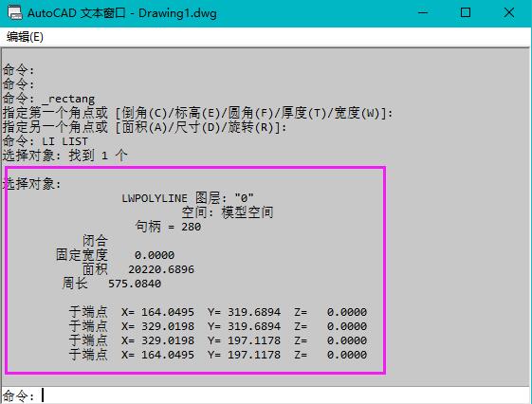Click the '空间: 模型空间' line
Screen dimensions: 532x404
click(x=228, y=212)
